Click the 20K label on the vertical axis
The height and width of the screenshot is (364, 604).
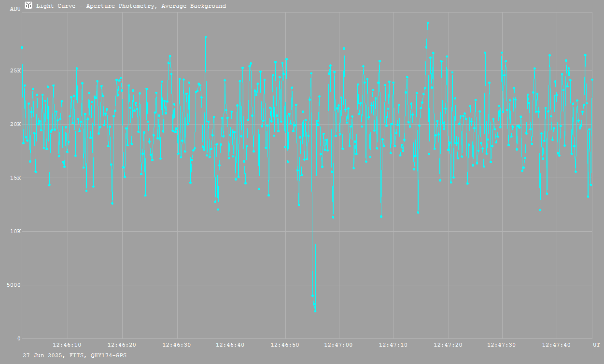point(15,125)
